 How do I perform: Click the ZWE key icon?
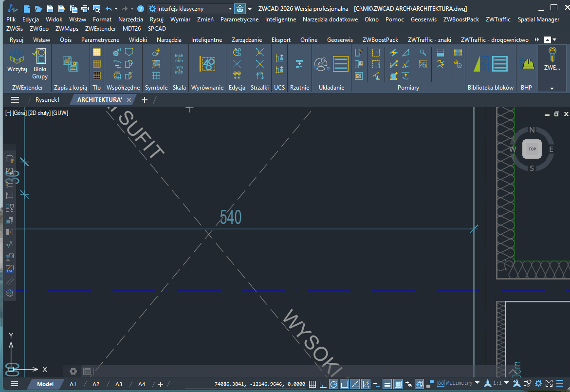(552, 55)
